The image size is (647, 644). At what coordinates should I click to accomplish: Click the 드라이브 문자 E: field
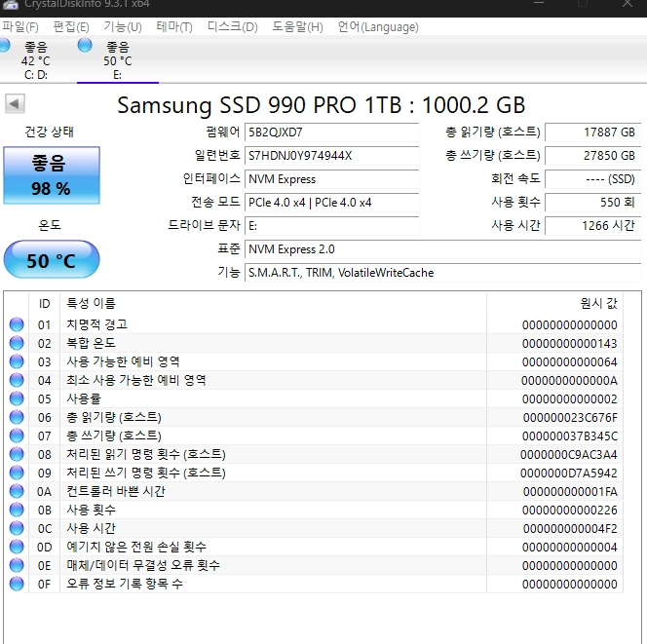(331, 226)
